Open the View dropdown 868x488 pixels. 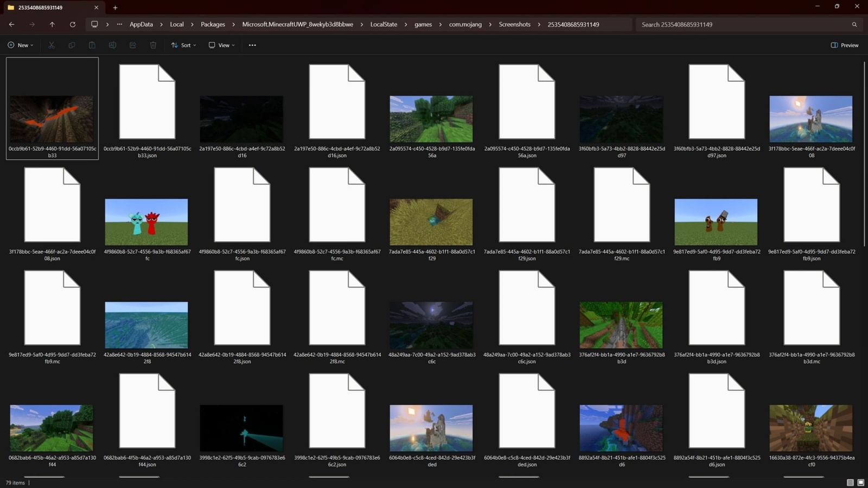(221, 45)
